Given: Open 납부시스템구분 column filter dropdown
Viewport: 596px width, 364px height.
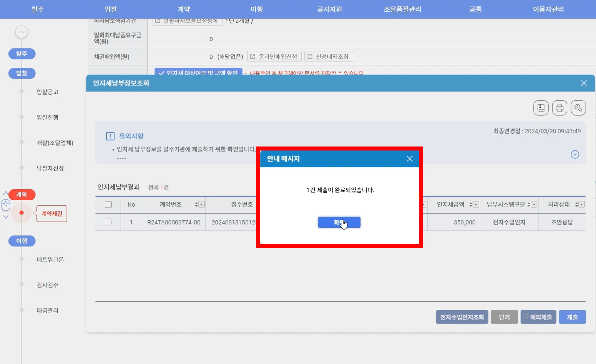Looking at the screenshot, I should pyautogui.click(x=534, y=205).
